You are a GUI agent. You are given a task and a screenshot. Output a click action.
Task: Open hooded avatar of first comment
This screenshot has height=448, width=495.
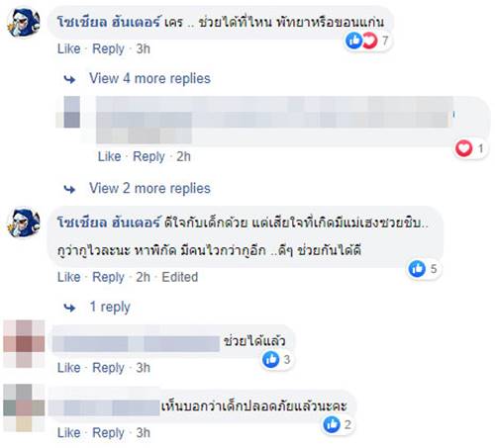[24, 23]
